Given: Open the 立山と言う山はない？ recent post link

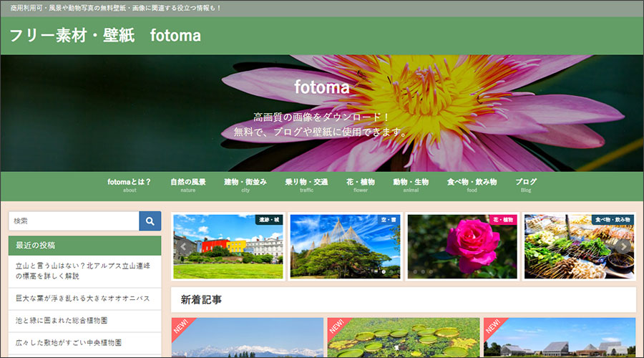Looking at the screenshot, I should [83, 271].
